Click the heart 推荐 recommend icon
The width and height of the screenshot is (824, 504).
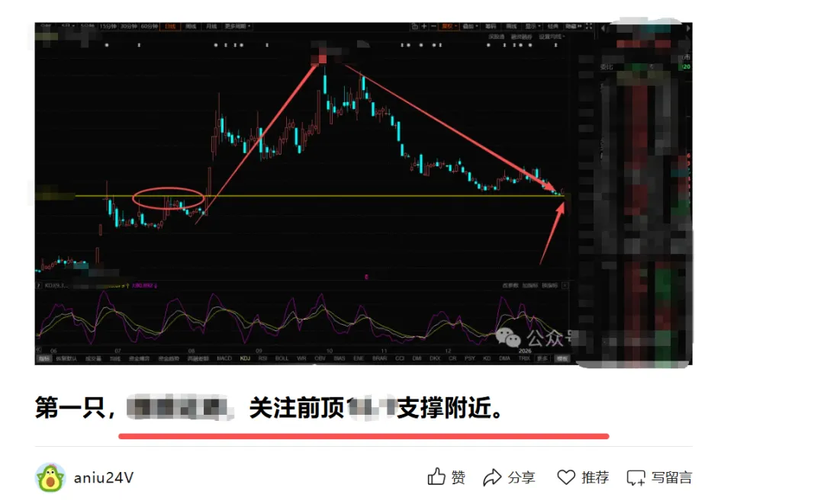(566, 477)
